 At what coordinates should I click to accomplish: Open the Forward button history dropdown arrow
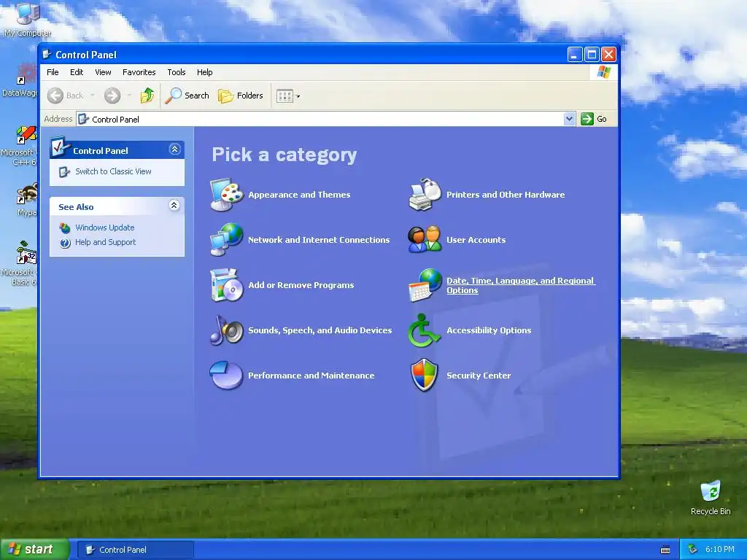click(x=129, y=96)
